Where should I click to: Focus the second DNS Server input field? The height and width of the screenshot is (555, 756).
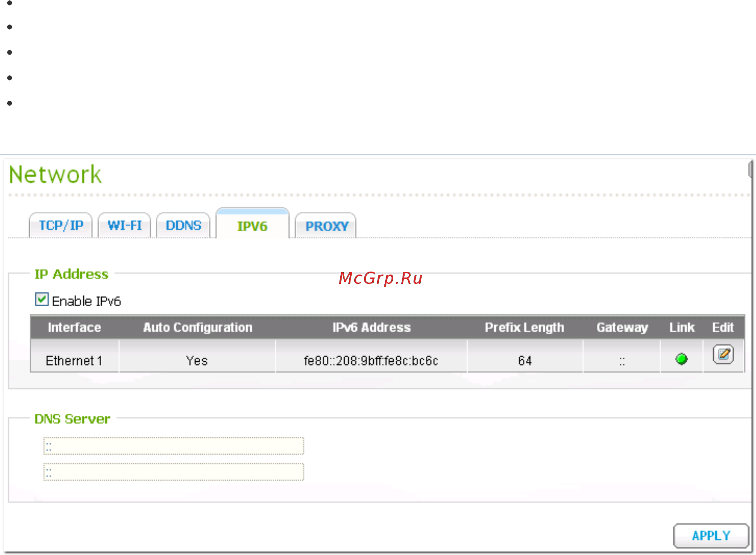tap(174, 472)
